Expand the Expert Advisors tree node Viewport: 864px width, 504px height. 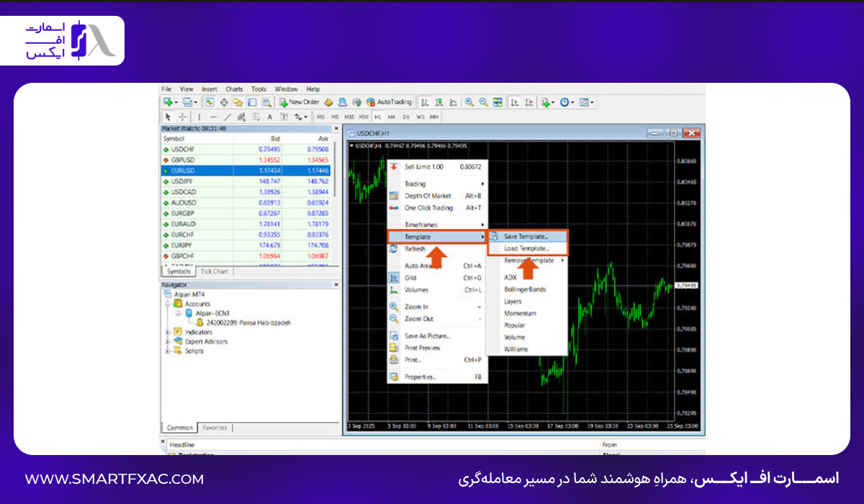pos(168,342)
